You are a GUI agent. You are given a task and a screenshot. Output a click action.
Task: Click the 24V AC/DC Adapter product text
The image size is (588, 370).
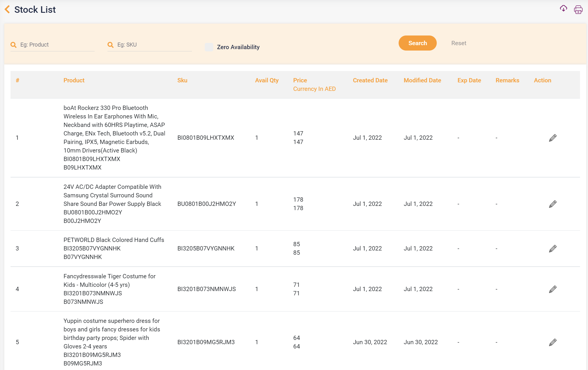(x=112, y=195)
